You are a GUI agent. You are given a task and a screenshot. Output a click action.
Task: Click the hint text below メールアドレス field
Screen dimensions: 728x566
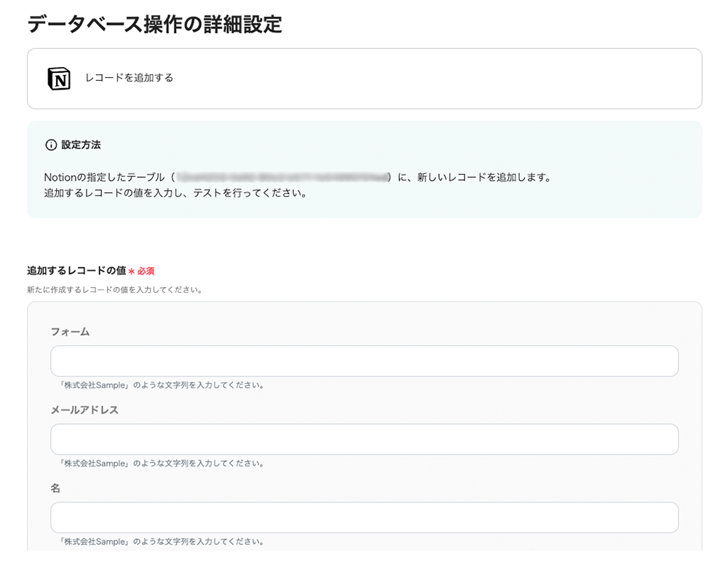[162, 463]
